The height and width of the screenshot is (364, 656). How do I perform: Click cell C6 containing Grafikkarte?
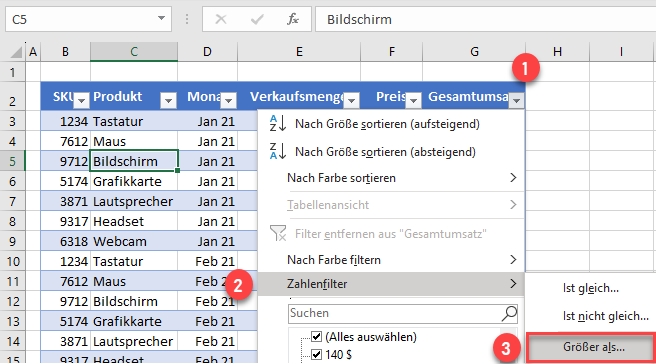pos(134,181)
